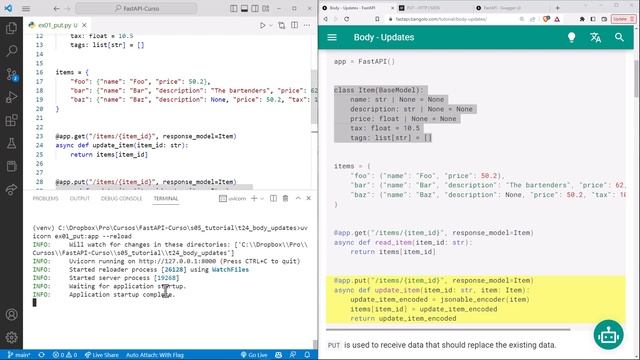Viewport: 640px width, 360px height.
Task: Open changes compare icon in editor toolbar
Action: pyautogui.click(x=282, y=25)
